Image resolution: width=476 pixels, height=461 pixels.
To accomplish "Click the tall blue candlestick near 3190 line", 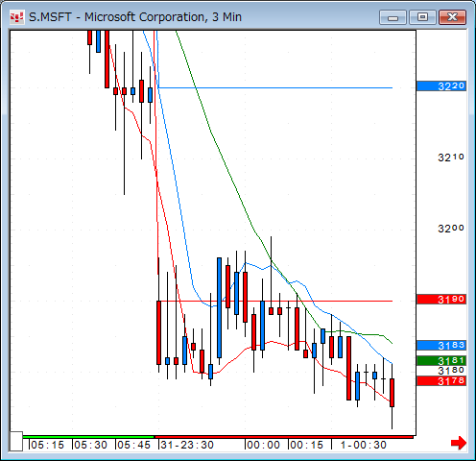I will tap(219, 307).
